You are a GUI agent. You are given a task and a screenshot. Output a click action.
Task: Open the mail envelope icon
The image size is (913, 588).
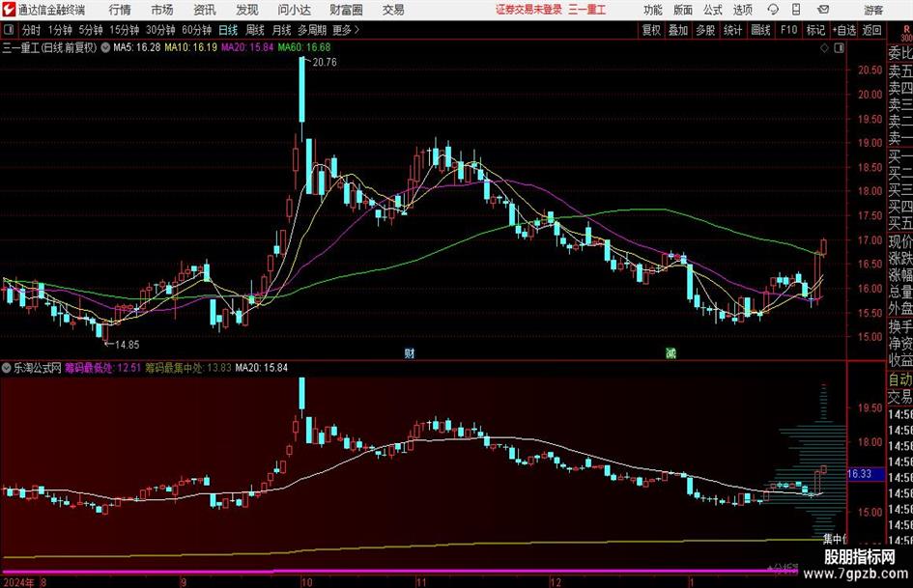[823, 10]
